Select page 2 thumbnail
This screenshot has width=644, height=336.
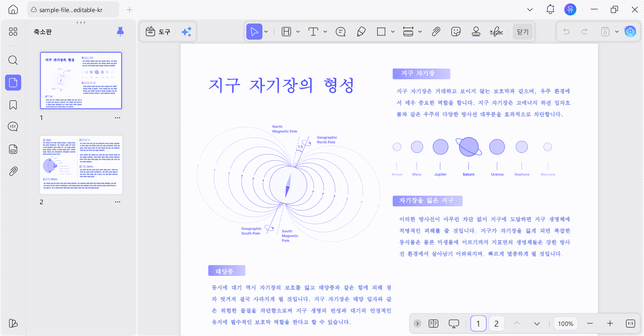pos(81,165)
